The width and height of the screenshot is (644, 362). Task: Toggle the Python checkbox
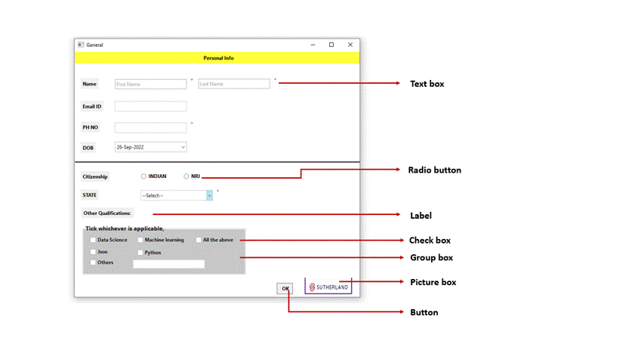(140, 253)
